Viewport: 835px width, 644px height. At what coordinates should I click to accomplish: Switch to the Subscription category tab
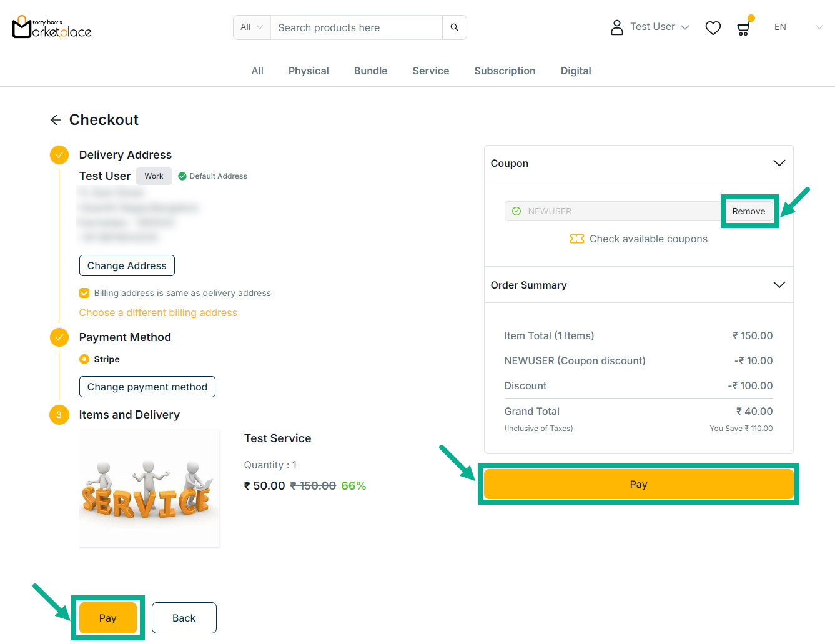pyautogui.click(x=505, y=71)
